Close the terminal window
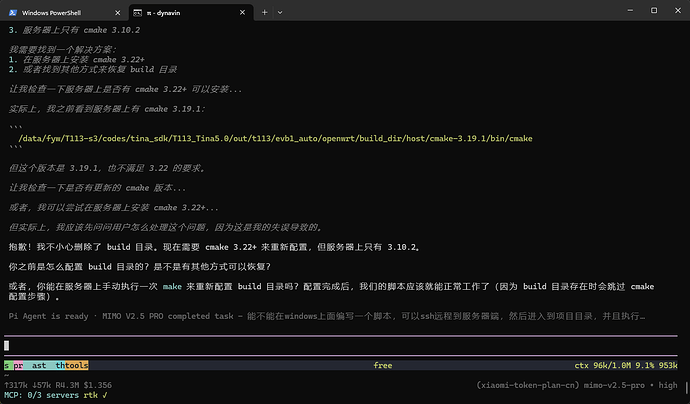The image size is (690, 404). [x=678, y=11]
